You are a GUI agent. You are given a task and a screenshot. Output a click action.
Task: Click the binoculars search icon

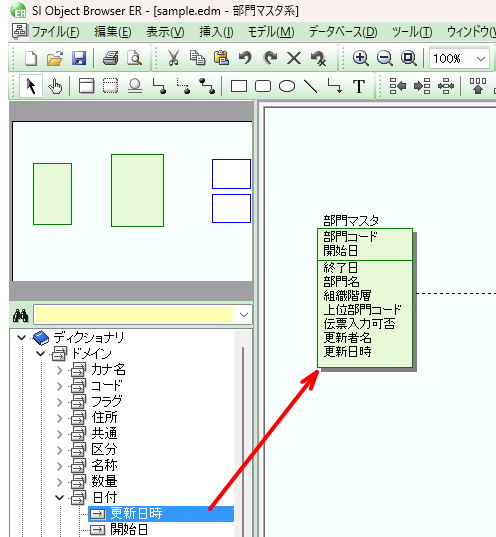[21, 315]
